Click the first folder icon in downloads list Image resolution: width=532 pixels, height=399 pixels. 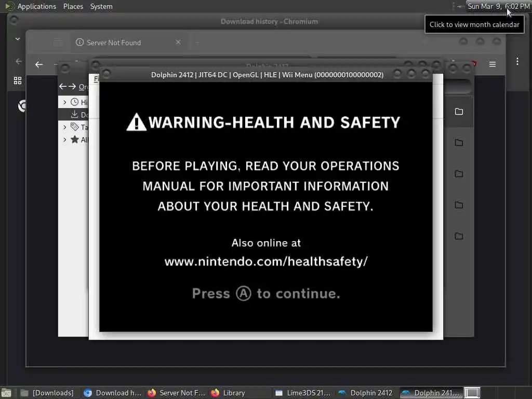point(459,112)
